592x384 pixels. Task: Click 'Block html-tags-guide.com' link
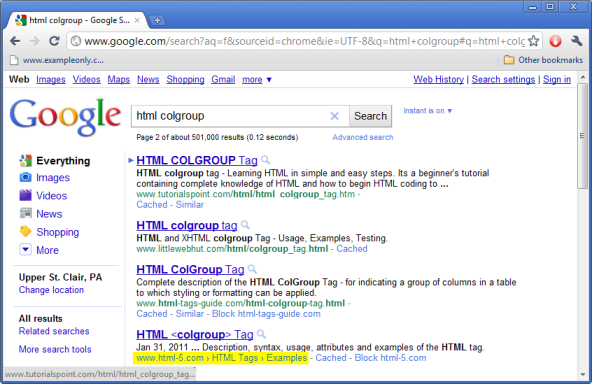(266, 314)
